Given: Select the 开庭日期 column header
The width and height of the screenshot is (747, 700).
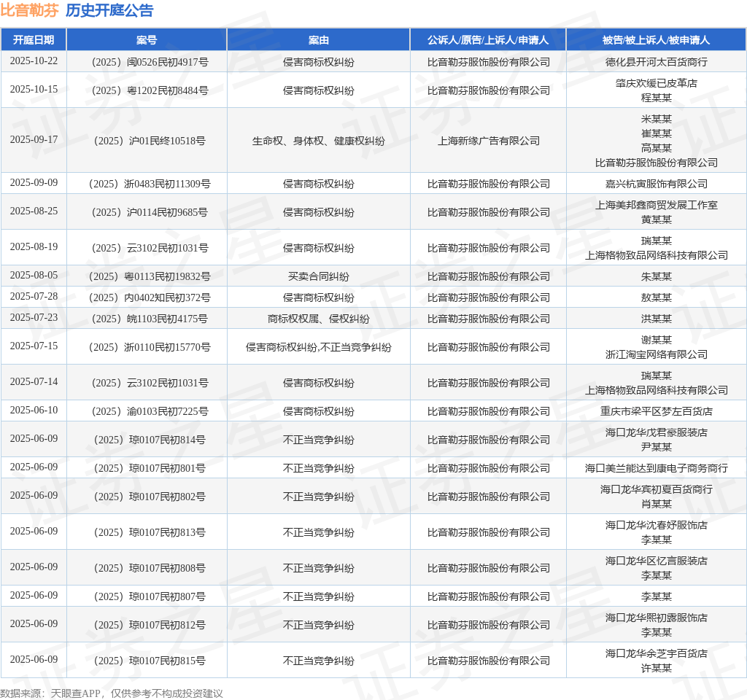Looking at the screenshot, I should 34,40.
